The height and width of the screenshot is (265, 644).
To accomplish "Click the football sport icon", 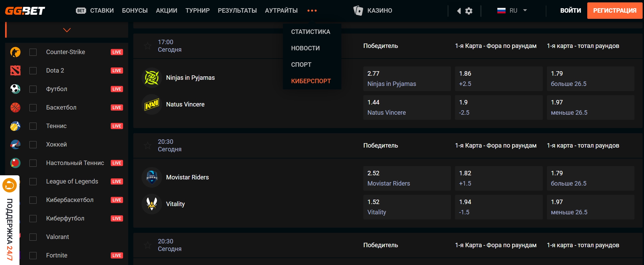I will click(15, 89).
